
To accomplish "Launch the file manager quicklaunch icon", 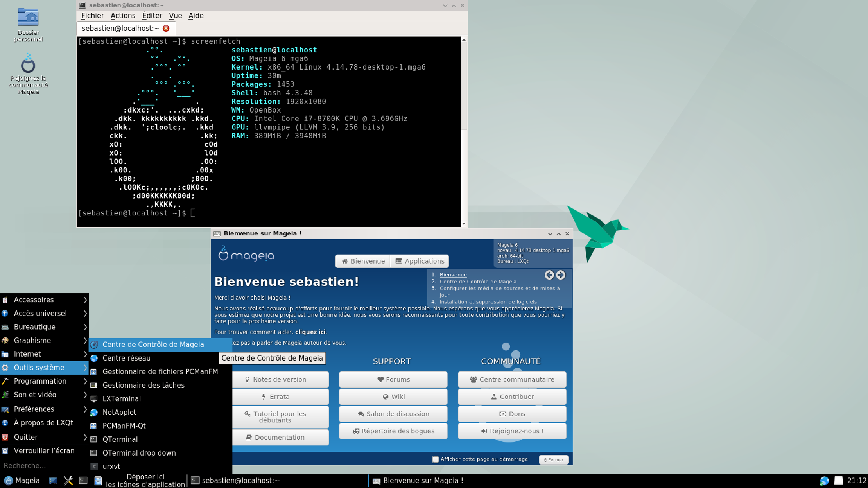I will tap(98, 480).
